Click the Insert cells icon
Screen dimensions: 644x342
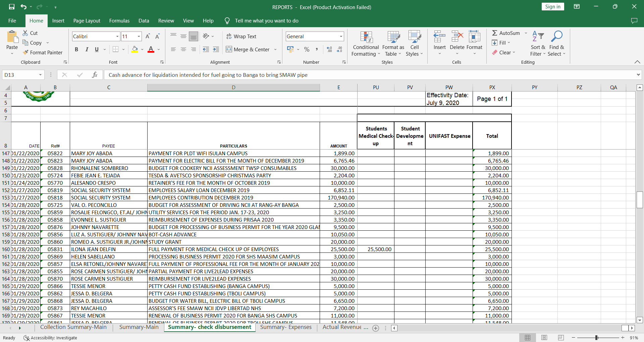pyautogui.click(x=439, y=37)
